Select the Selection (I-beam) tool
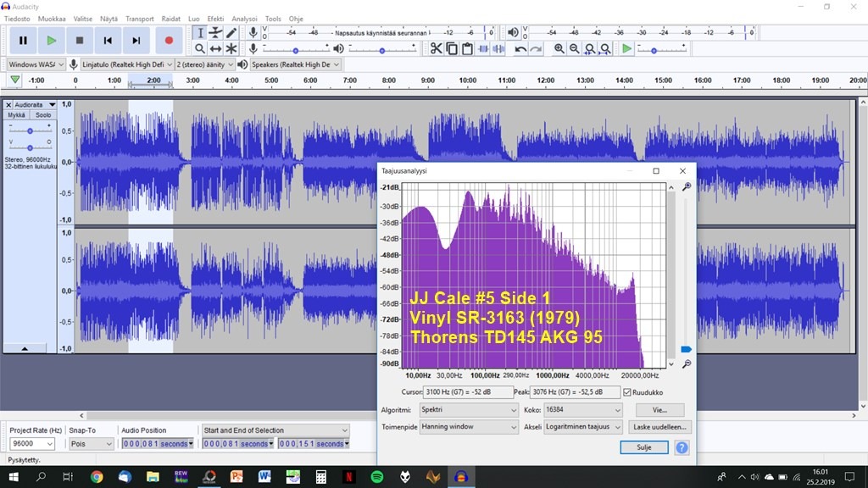868x488 pixels. 200,33
